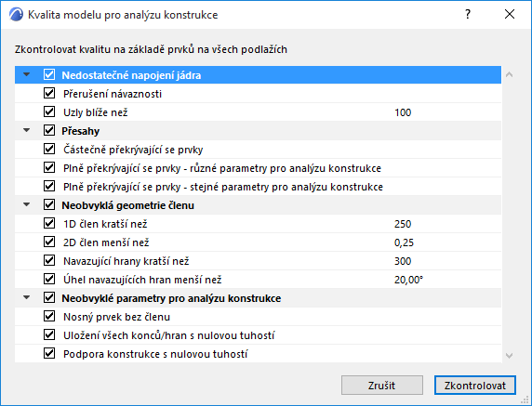Viewport: 532px width, 406px height.
Task: Toggle Navazující hrany kratší než checkbox
Action: (x=49, y=261)
